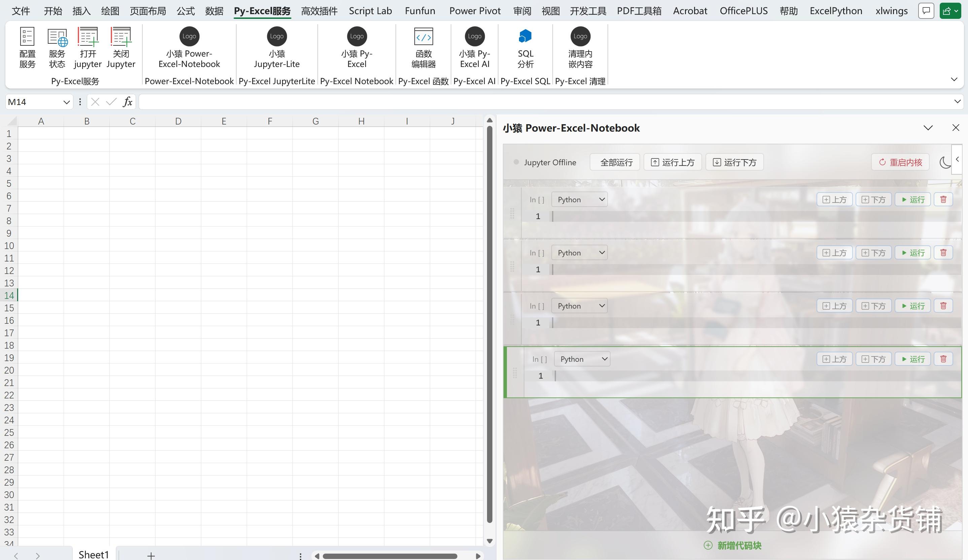Click the 服务状态 service status icon
The width and height of the screenshot is (968, 560).
coord(57,47)
